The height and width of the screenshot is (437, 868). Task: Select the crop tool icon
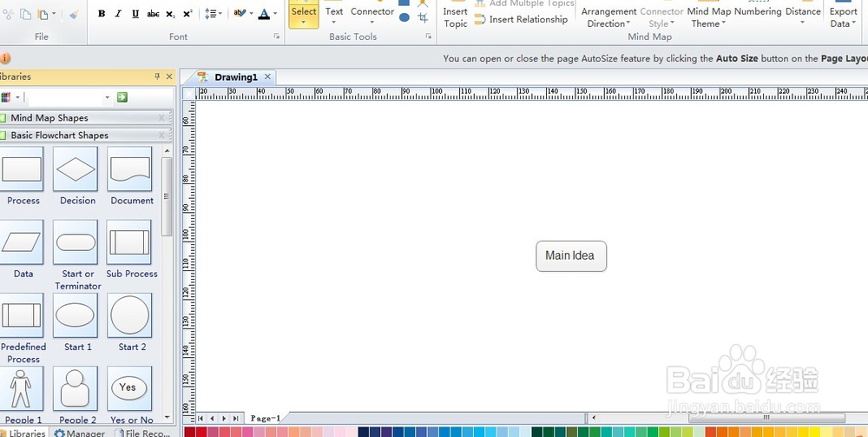point(423,17)
